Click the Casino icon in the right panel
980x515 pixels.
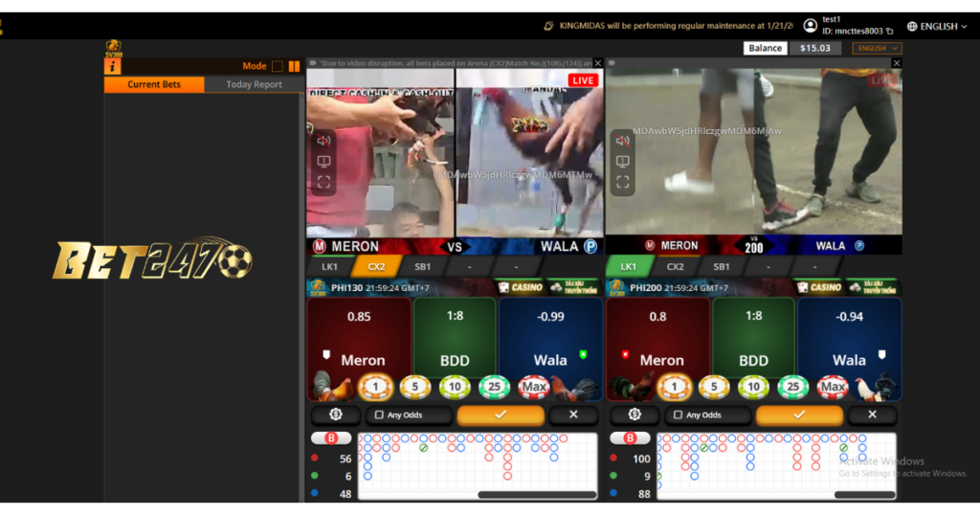(818, 287)
